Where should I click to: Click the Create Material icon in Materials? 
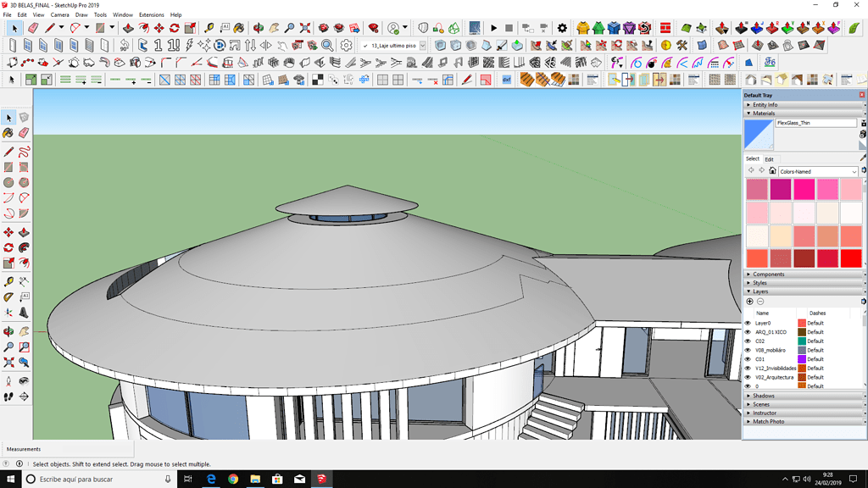[x=863, y=123]
